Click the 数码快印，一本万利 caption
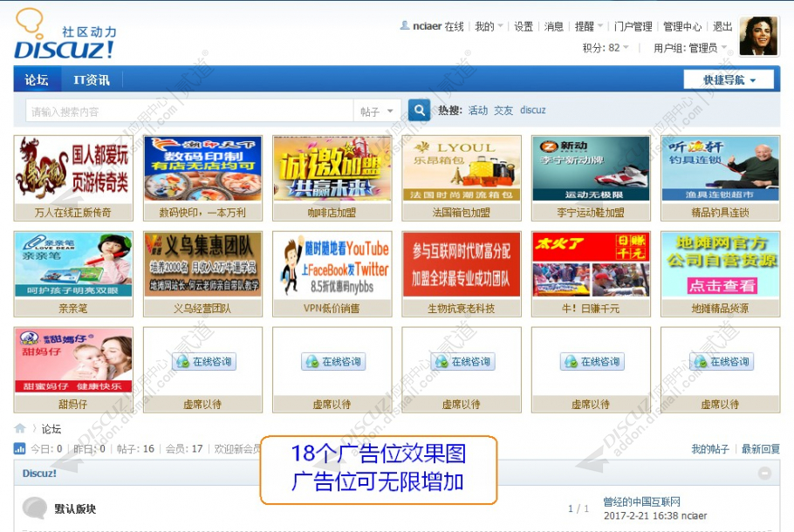This screenshot has height=532, width=794. pyautogui.click(x=202, y=213)
